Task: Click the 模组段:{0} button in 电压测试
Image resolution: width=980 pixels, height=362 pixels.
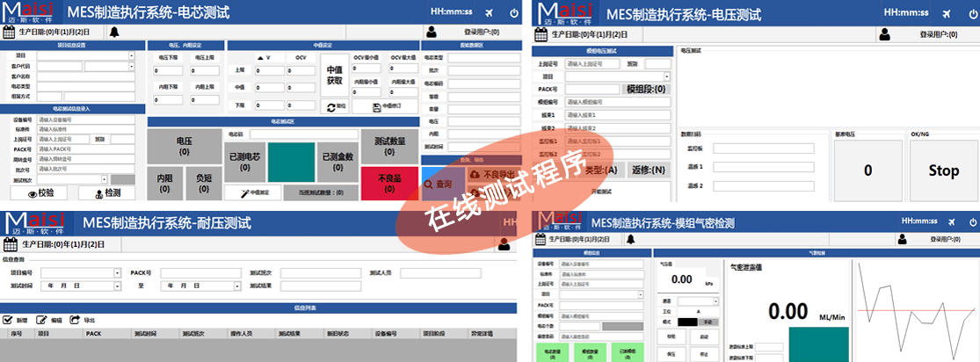Action: pyautogui.click(x=645, y=89)
